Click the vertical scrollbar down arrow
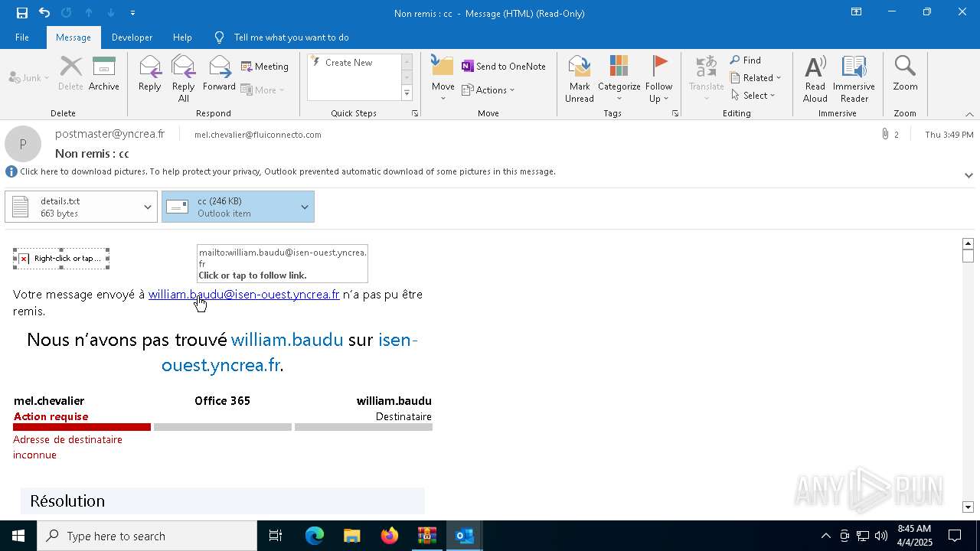Viewport: 980px width, 551px height. click(x=968, y=507)
